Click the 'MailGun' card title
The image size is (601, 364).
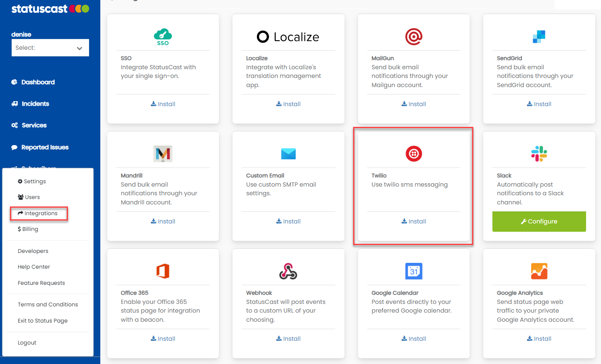click(383, 58)
